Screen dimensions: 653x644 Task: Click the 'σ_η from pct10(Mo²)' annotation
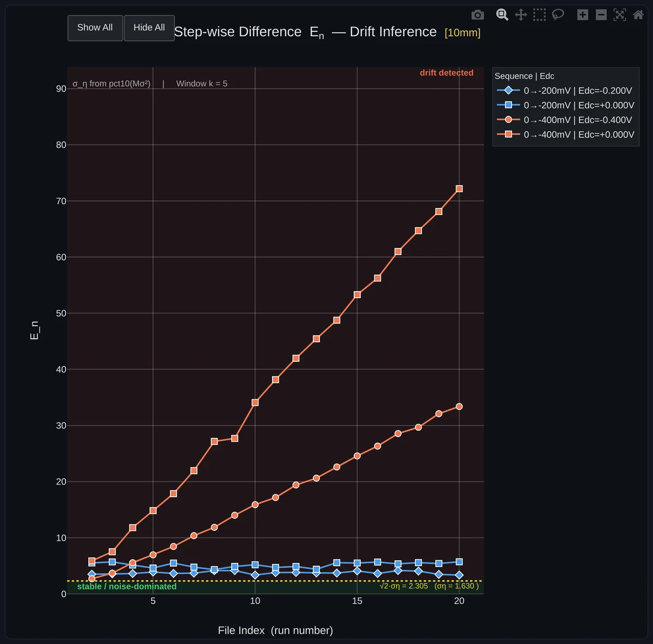pos(112,84)
